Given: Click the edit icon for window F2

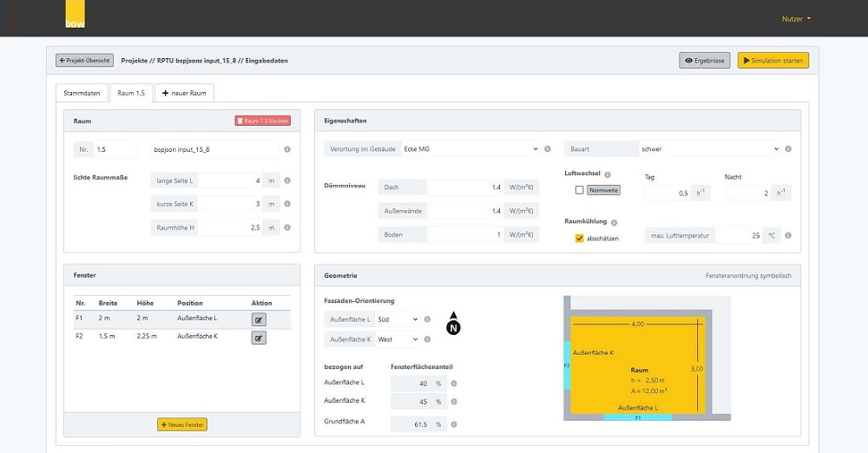Looking at the screenshot, I should 259,338.
